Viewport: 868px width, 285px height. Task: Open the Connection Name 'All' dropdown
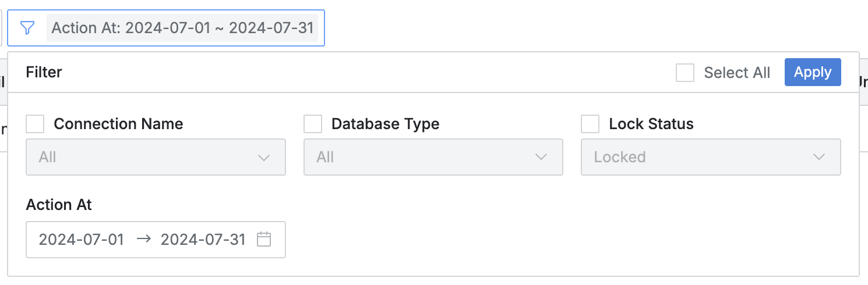tap(146, 157)
